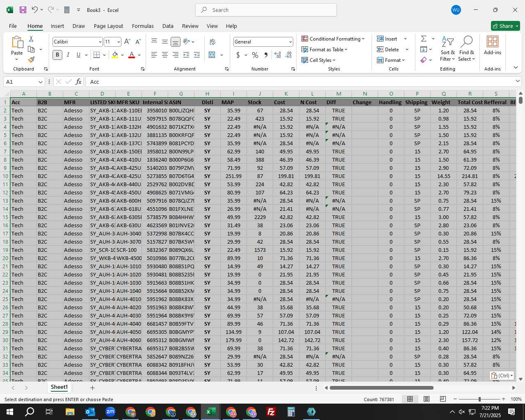Decrease font size with smaller A icon
This screenshot has height=420, width=525.
(x=138, y=42)
